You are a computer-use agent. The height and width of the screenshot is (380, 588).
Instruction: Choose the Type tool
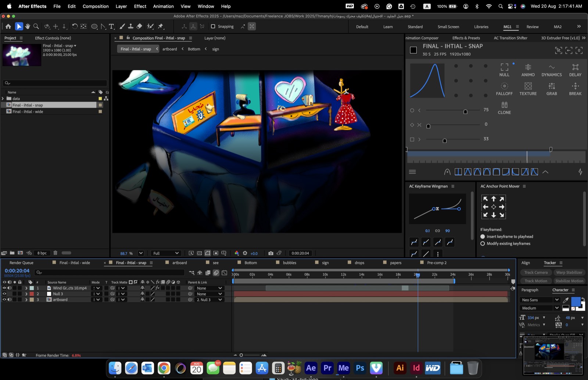pos(112,26)
